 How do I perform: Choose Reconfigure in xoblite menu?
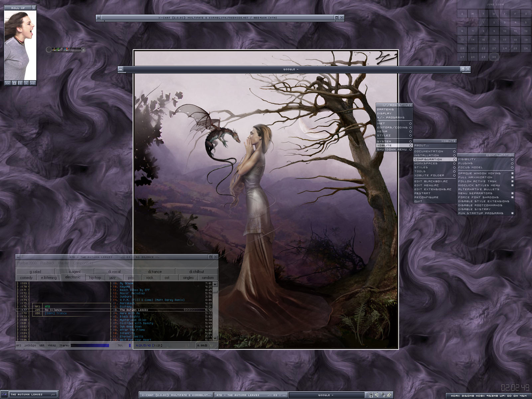tap(435, 197)
